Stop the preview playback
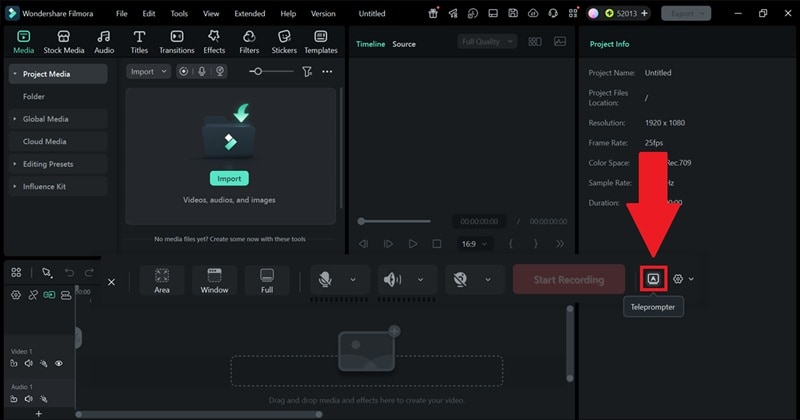Viewport: 800px width, 420px height. 437,244
